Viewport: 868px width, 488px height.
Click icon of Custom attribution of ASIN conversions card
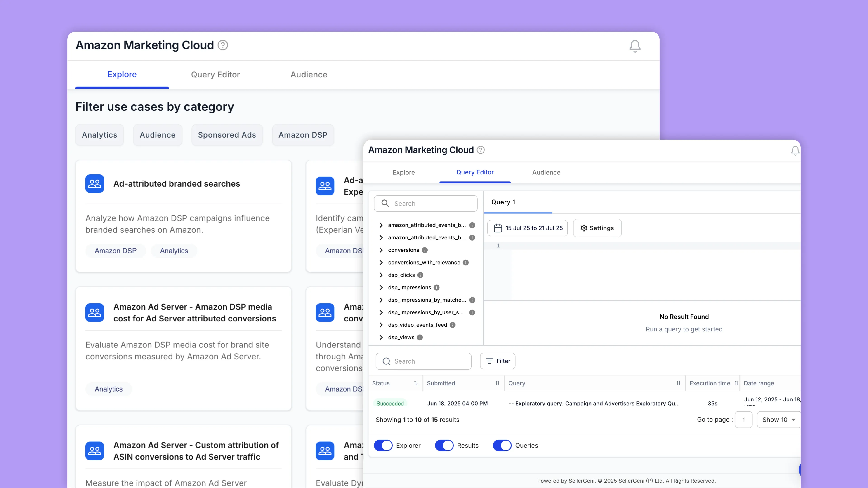click(x=95, y=451)
